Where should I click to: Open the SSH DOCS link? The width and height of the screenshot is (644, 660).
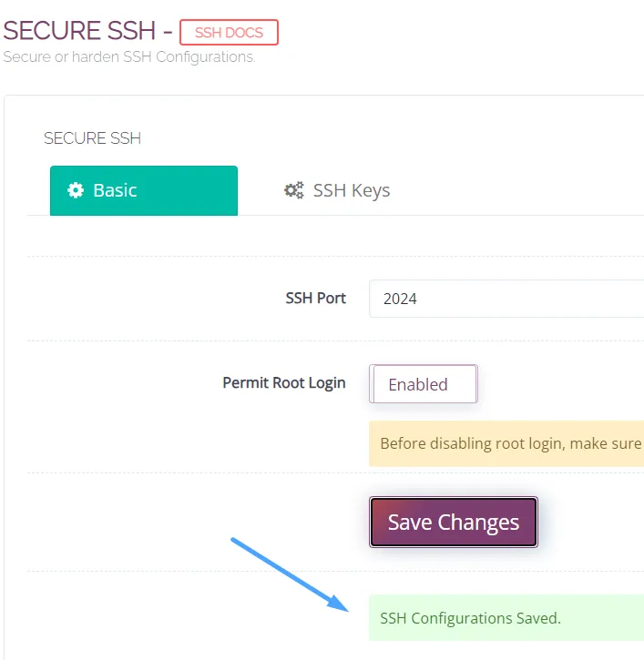229,33
